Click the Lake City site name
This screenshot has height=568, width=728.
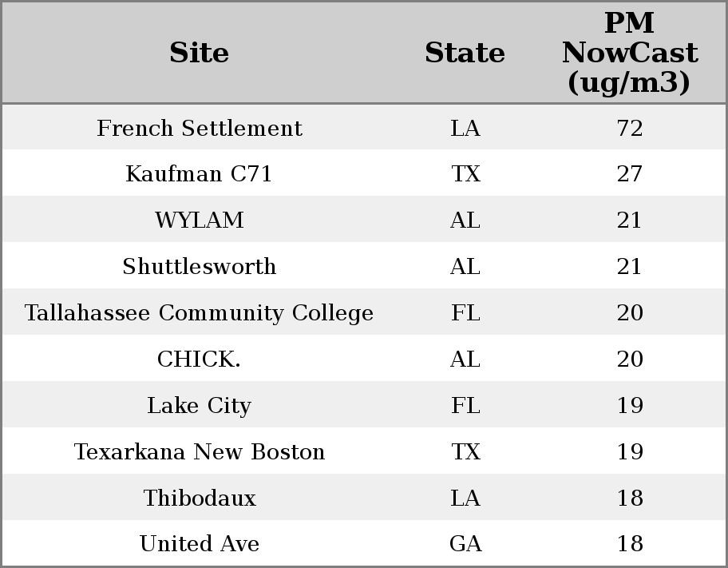pos(200,406)
